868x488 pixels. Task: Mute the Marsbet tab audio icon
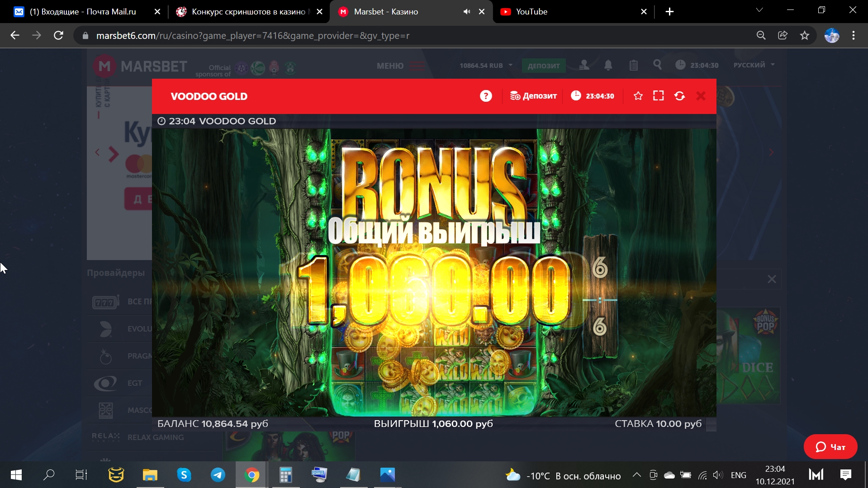467,12
